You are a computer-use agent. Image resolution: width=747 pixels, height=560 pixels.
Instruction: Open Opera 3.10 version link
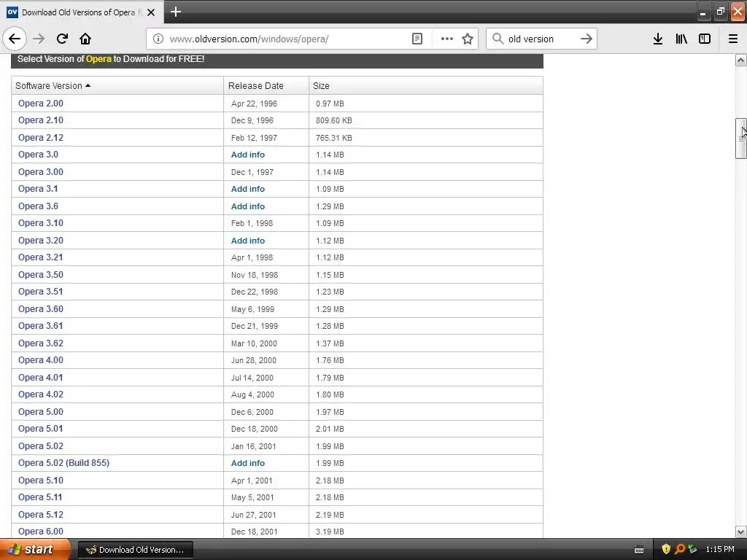pyautogui.click(x=41, y=223)
